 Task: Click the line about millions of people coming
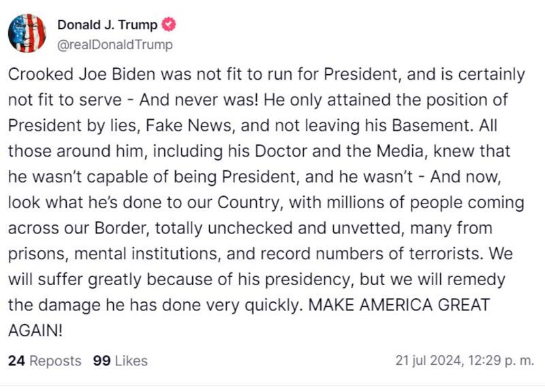tap(266, 203)
